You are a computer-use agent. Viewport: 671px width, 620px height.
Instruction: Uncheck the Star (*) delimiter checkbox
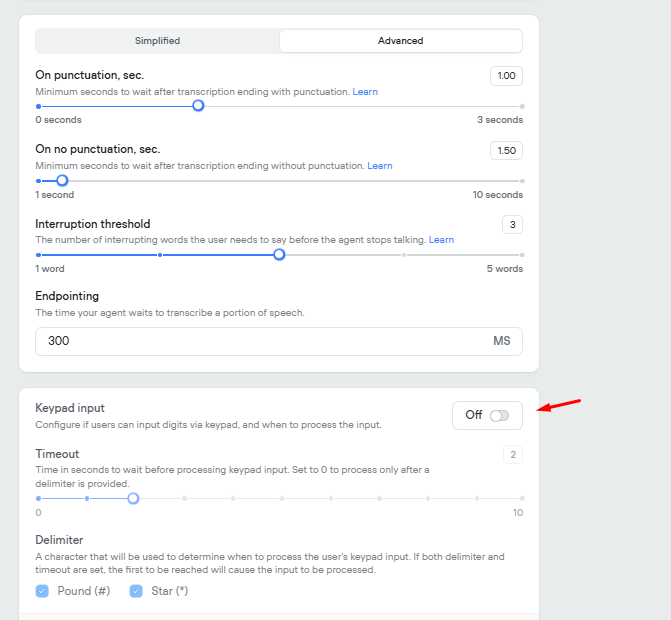pyautogui.click(x=136, y=591)
